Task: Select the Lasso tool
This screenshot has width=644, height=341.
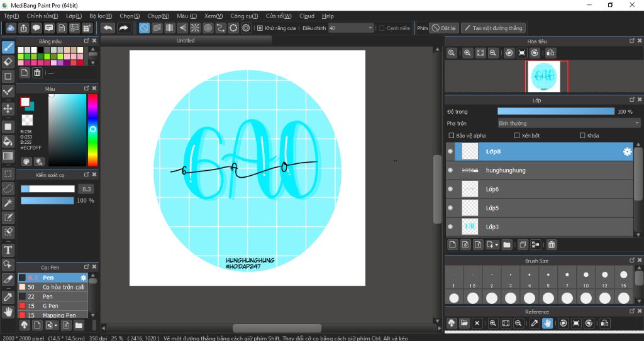Action: click(8, 188)
